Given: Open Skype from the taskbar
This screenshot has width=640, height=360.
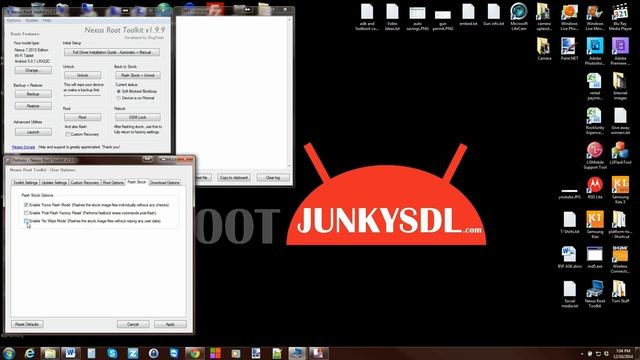Looking at the screenshot, I should click(x=112, y=353).
